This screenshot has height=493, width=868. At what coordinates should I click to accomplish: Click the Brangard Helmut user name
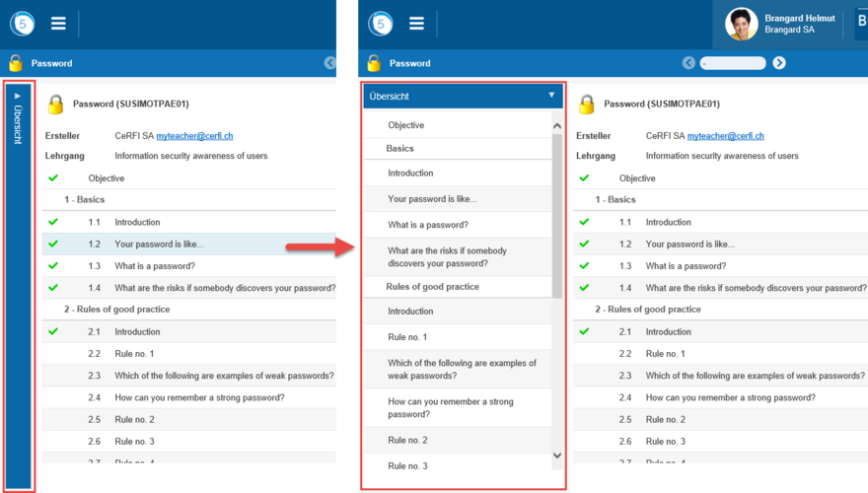pyautogui.click(x=799, y=18)
